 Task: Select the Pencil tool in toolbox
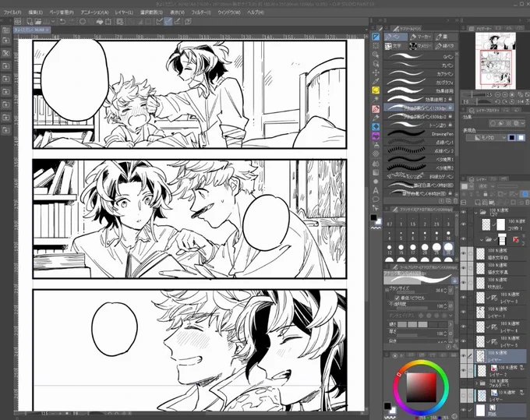coord(376,118)
